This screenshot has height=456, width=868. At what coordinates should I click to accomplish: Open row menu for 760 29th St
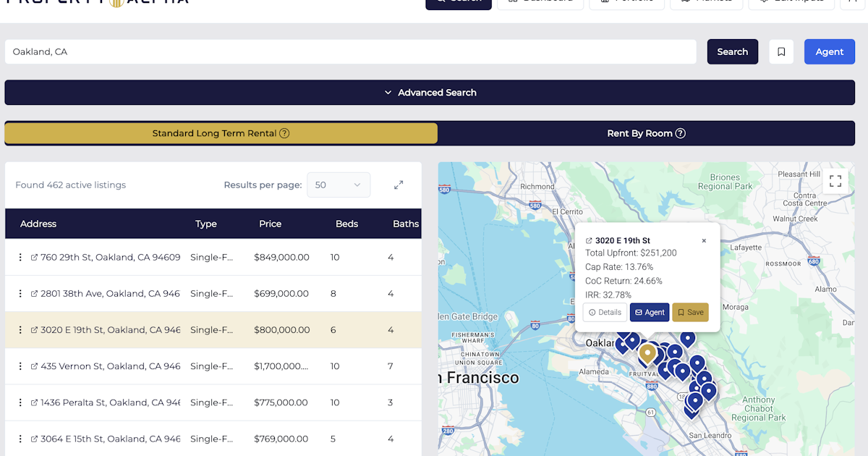[x=20, y=257]
